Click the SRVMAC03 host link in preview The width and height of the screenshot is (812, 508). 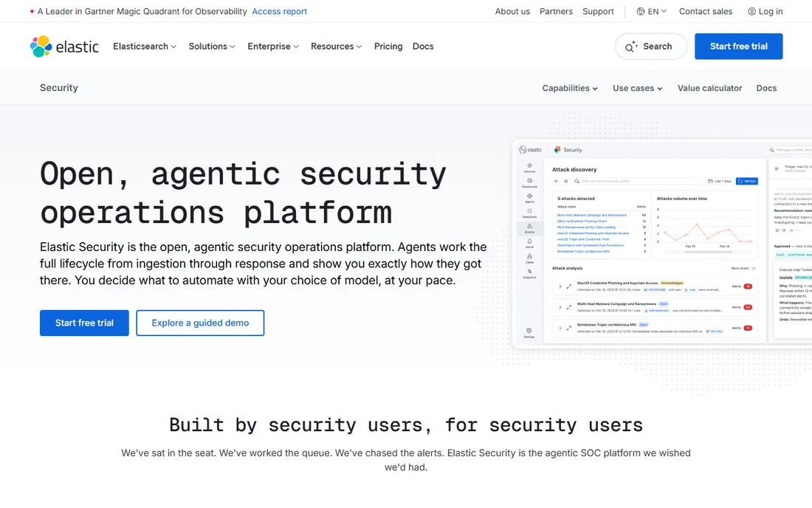[x=657, y=289]
